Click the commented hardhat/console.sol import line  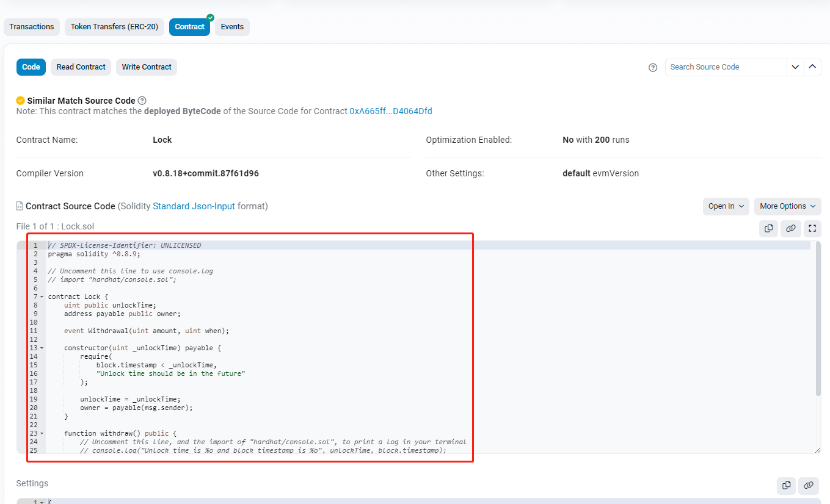[x=112, y=279]
